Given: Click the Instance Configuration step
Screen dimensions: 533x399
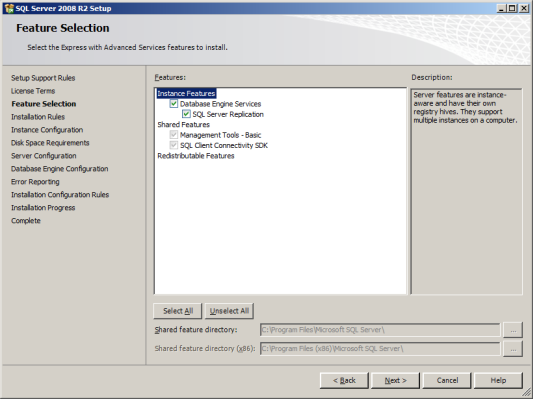Looking at the screenshot, I should pos(47,130).
